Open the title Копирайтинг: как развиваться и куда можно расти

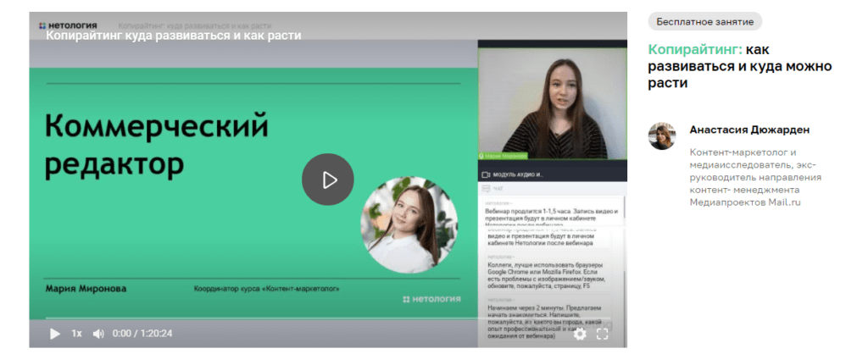tap(739, 66)
